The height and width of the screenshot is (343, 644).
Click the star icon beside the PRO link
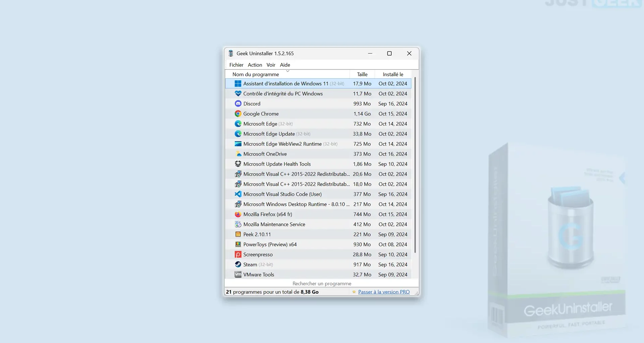[x=354, y=292]
